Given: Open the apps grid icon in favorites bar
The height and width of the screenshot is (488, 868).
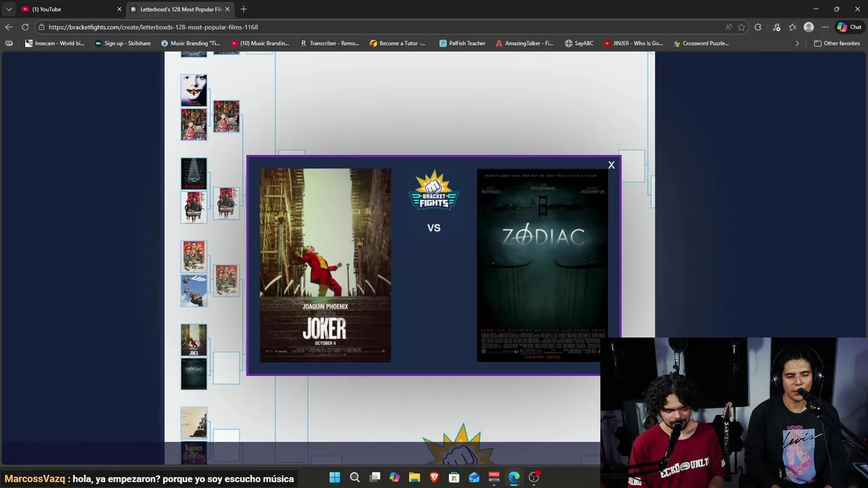Looking at the screenshot, I should (8, 43).
